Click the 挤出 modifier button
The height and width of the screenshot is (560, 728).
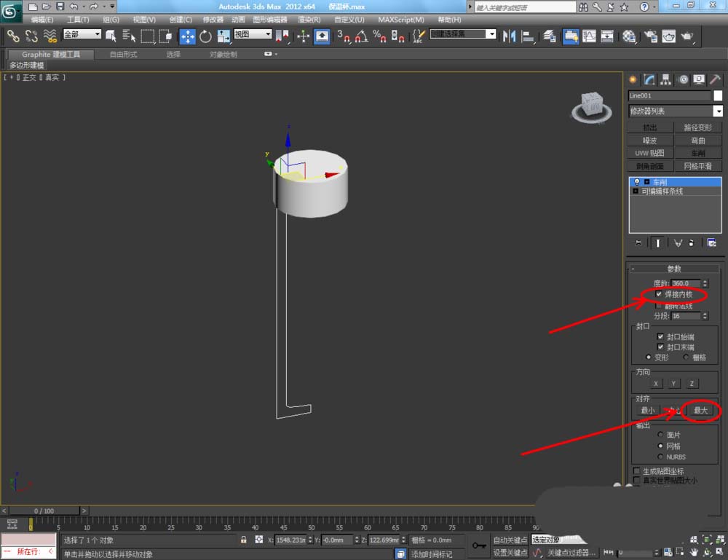coord(650,127)
